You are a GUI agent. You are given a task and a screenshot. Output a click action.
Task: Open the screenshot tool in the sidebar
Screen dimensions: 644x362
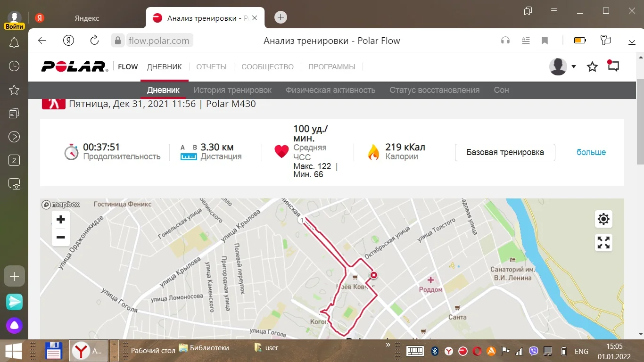pyautogui.click(x=14, y=184)
